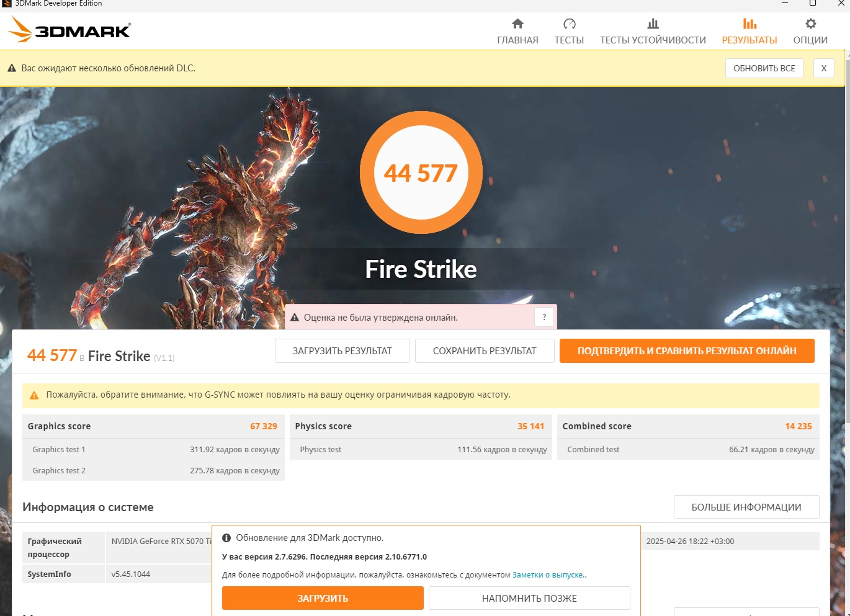Click the 3DMark title bar app icon
The width and height of the screenshot is (850, 616).
pyautogui.click(x=7, y=3)
